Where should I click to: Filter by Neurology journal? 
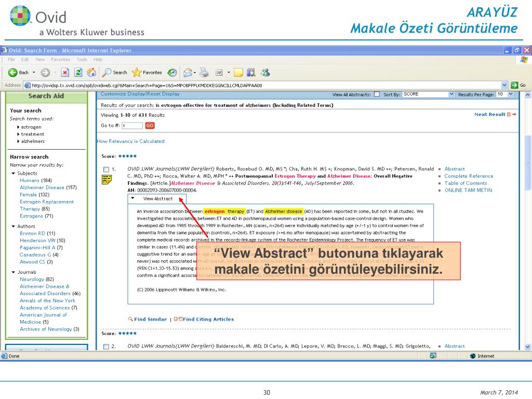pyautogui.click(x=32, y=279)
